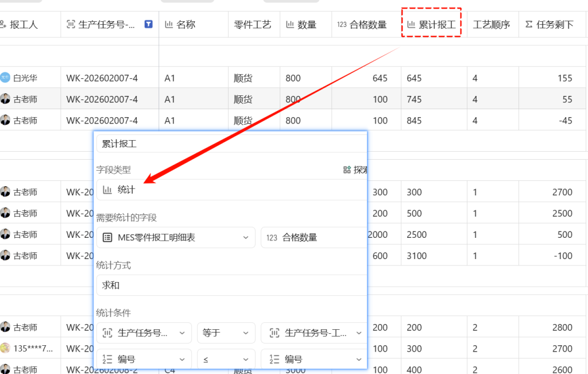Click the -45 task remaining cell
Viewport: 588px width, 374px height.
tap(552, 120)
